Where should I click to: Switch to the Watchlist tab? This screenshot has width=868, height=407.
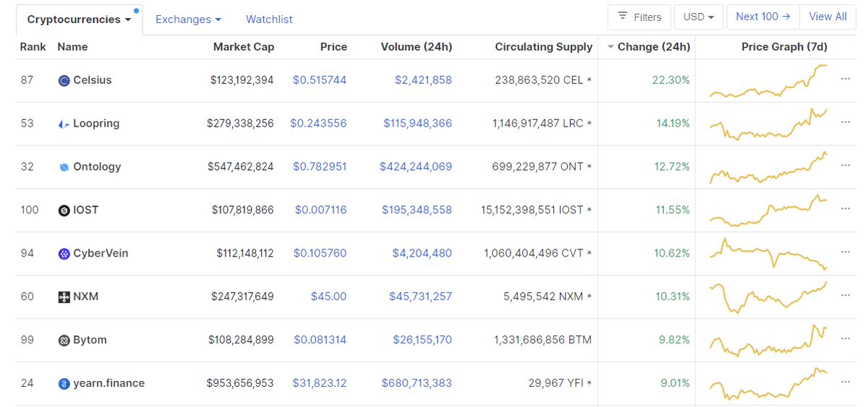tap(269, 20)
